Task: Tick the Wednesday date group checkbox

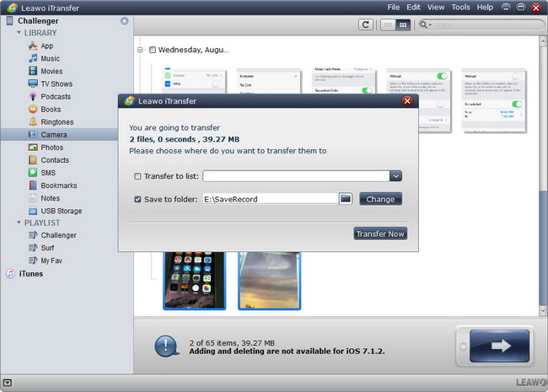Action: [153, 50]
